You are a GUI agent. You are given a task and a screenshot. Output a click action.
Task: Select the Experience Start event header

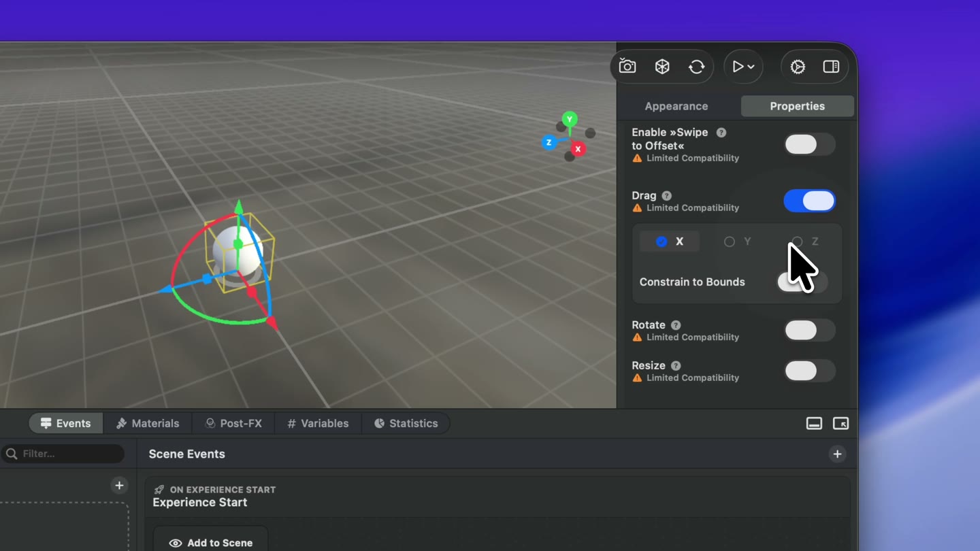click(497, 497)
